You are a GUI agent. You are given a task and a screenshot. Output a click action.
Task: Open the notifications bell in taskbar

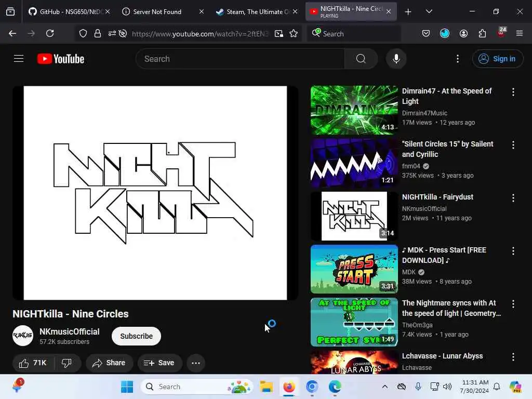(x=497, y=387)
